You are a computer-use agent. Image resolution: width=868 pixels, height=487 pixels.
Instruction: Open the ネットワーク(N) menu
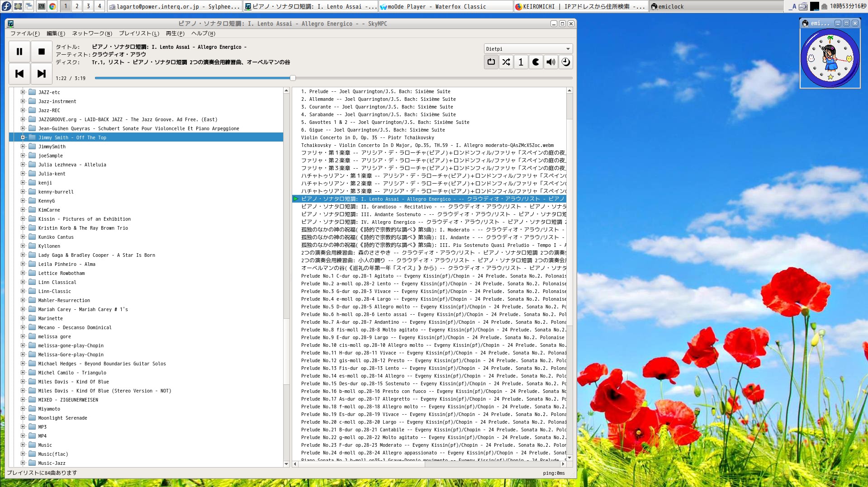[x=92, y=33]
